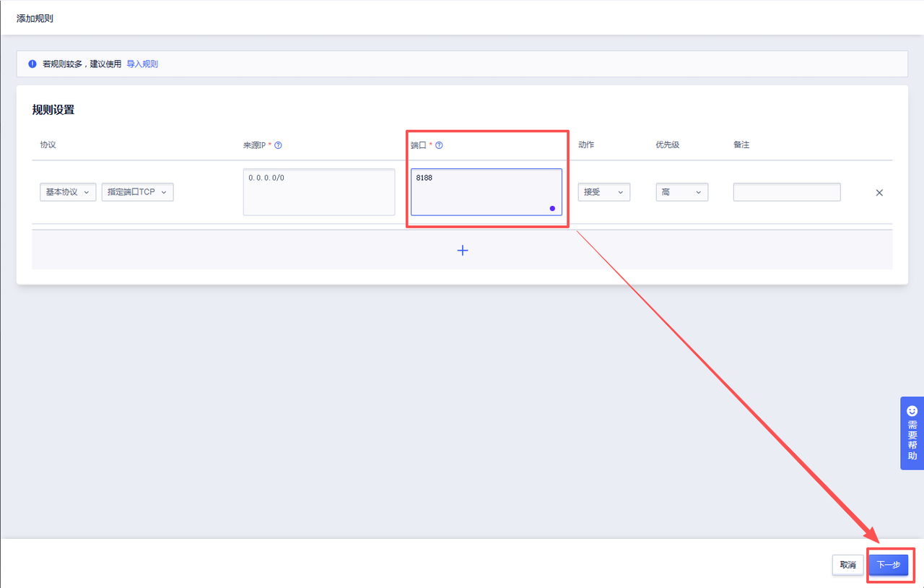Open the 需要帮助 floating help widget
Screen dimensions: 924x588
912,433
